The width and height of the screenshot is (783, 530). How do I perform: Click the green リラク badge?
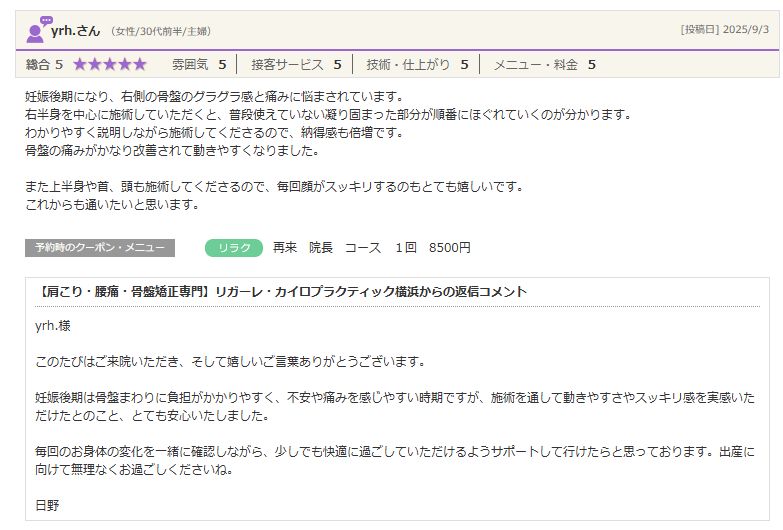pyautogui.click(x=234, y=248)
